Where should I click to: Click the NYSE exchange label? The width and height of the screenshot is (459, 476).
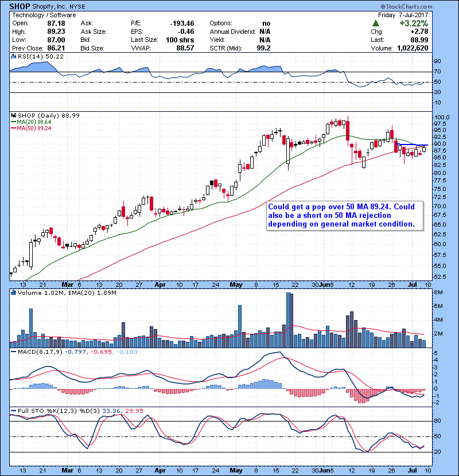click(x=77, y=7)
